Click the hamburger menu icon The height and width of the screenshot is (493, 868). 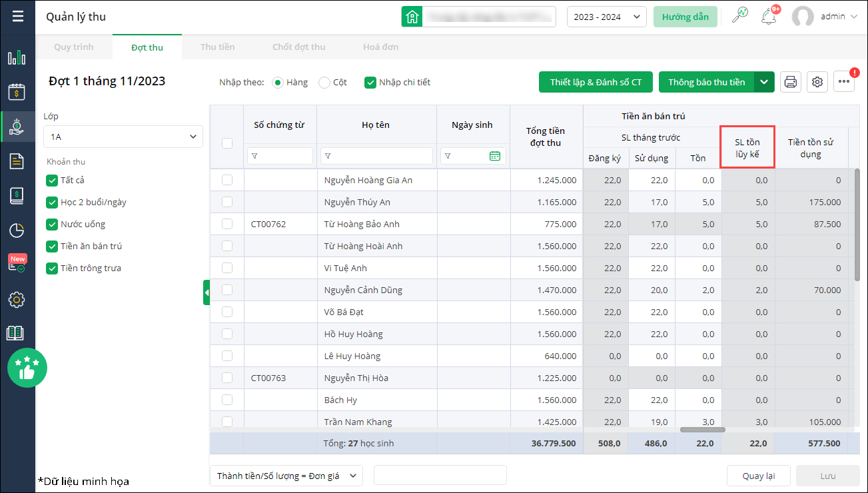(17, 16)
